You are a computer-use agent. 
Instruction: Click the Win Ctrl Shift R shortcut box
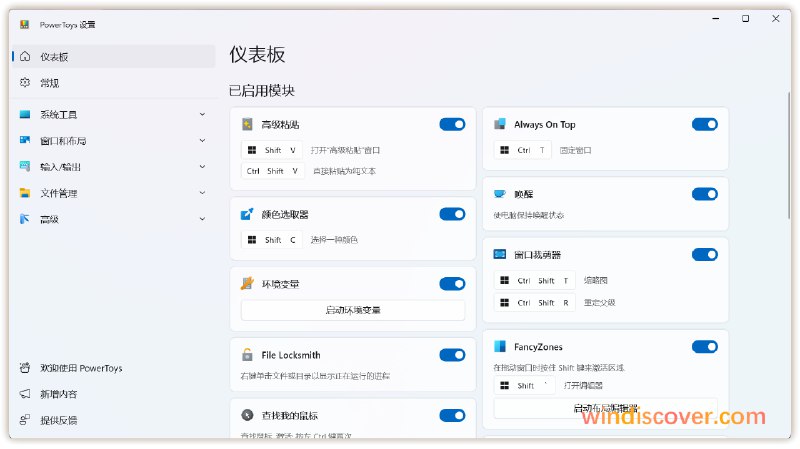535,303
